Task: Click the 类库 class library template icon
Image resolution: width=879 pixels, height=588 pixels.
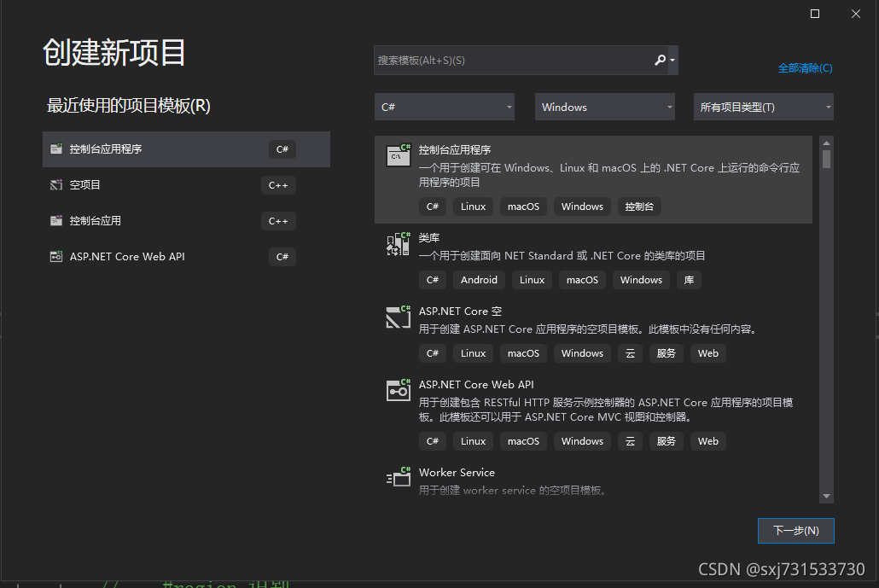Action: pyautogui.click(x=399, y=244)
